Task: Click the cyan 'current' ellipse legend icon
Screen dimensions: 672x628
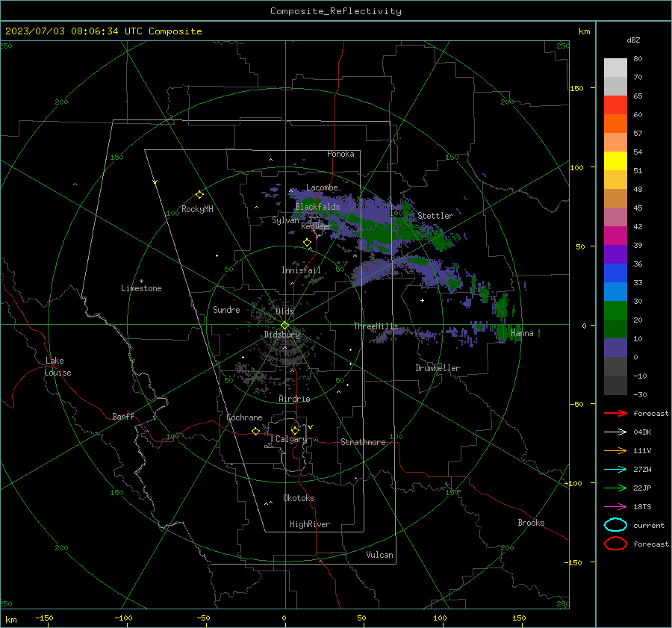Action: (x=615, y=525)
